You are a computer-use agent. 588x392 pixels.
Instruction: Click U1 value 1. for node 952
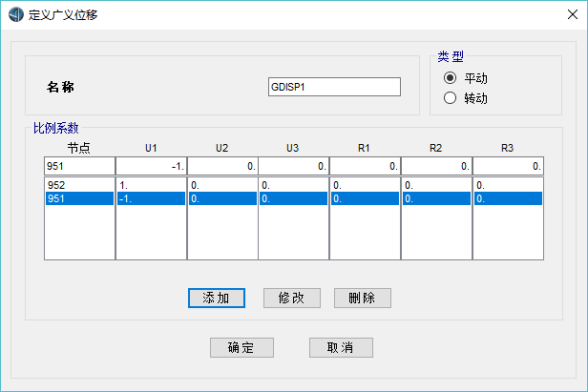pyautogui.click(x=151, y=185)
